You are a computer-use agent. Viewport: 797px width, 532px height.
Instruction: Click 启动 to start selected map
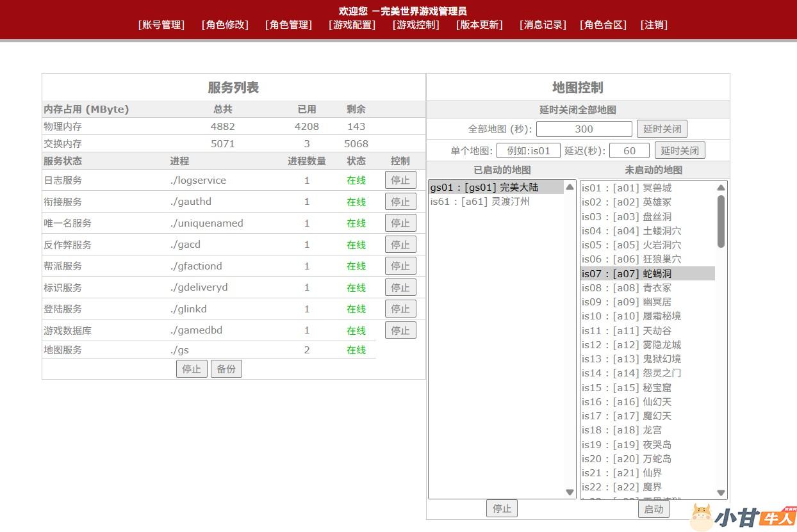pyautogui.click(x=653, y=509)
